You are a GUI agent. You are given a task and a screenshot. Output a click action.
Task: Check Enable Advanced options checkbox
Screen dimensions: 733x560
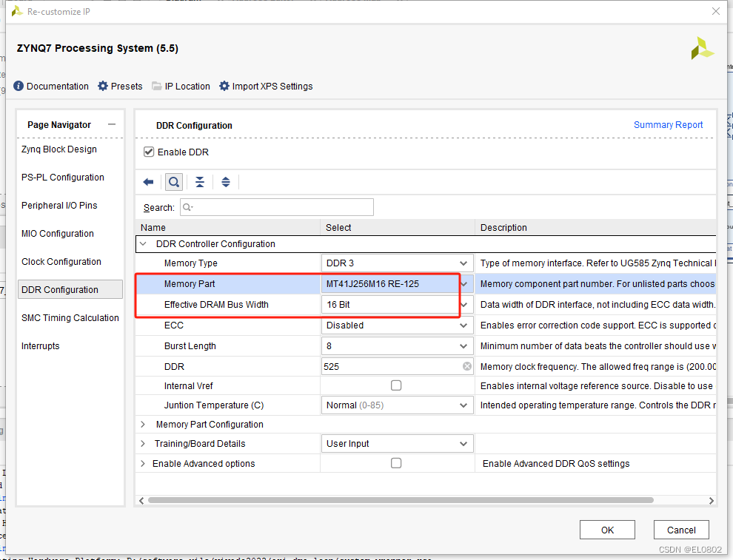click(396, 463)
